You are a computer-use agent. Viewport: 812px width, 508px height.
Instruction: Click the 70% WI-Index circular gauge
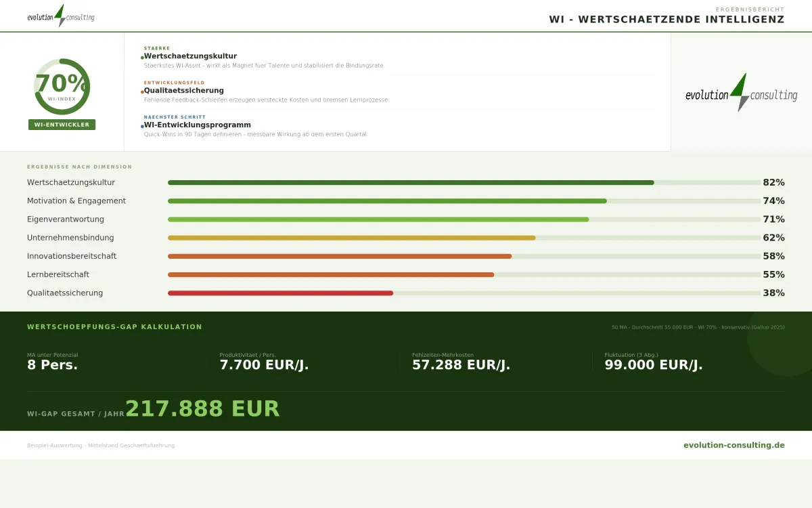pos(62,87)
